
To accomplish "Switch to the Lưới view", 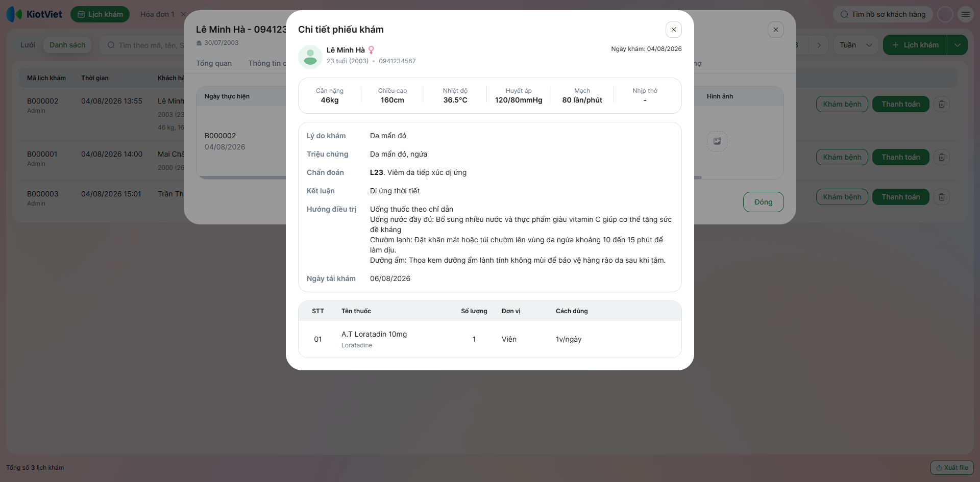I will 28,45.
